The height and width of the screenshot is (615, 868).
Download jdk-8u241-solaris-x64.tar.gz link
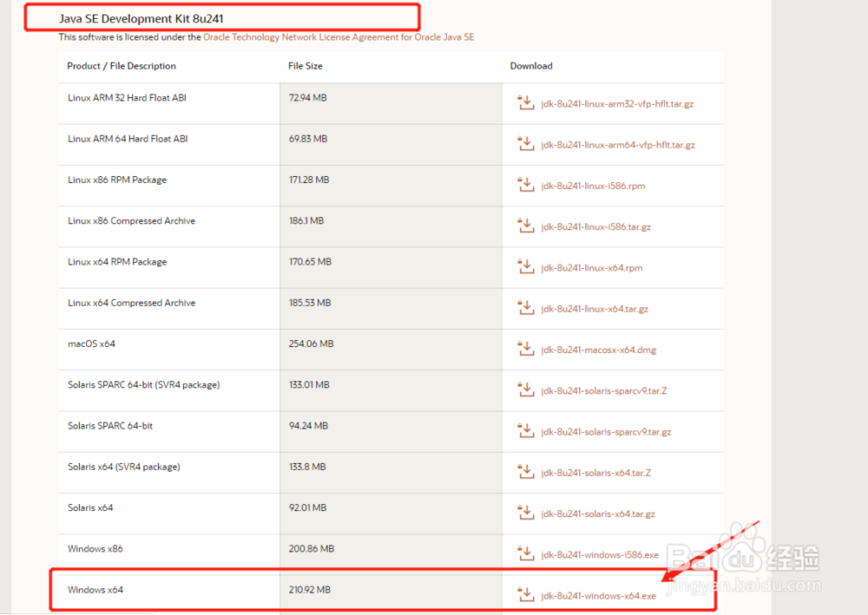click(598, 514)
